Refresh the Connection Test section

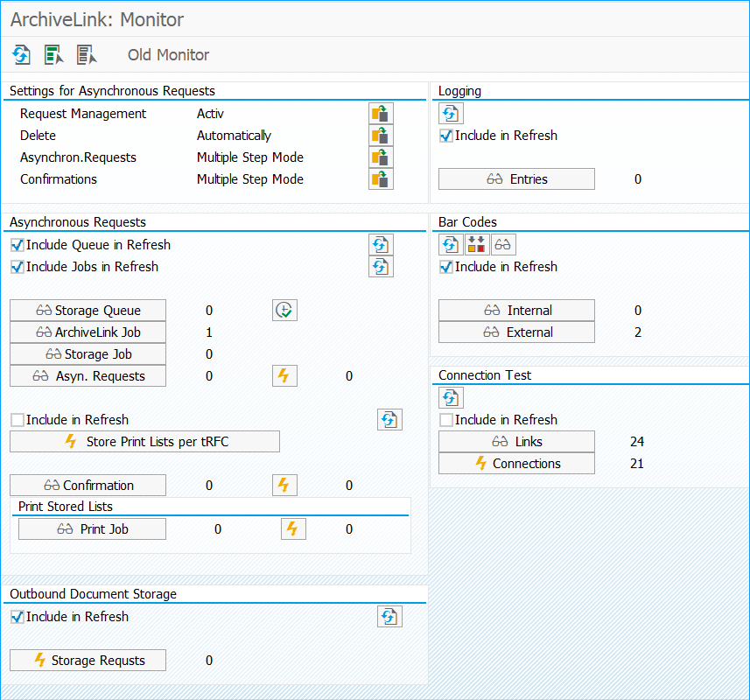tap(451, 398)
